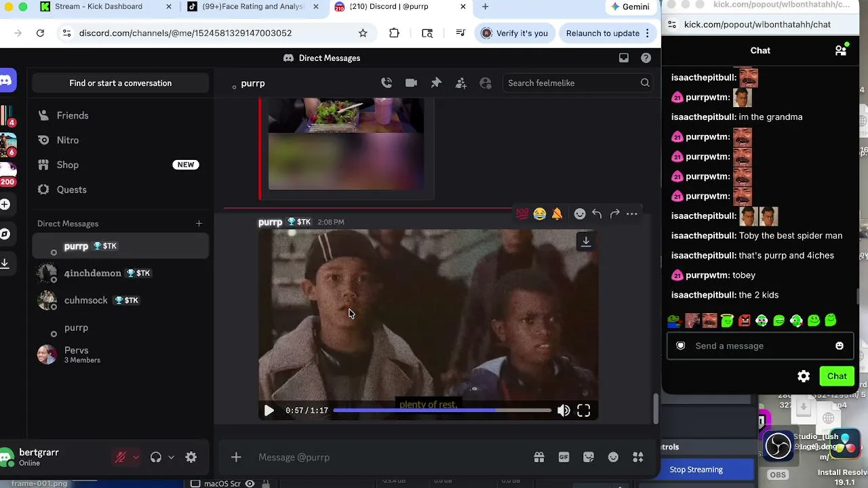
Task: Open the Pervs group DM
Action: tap(121, 354)
